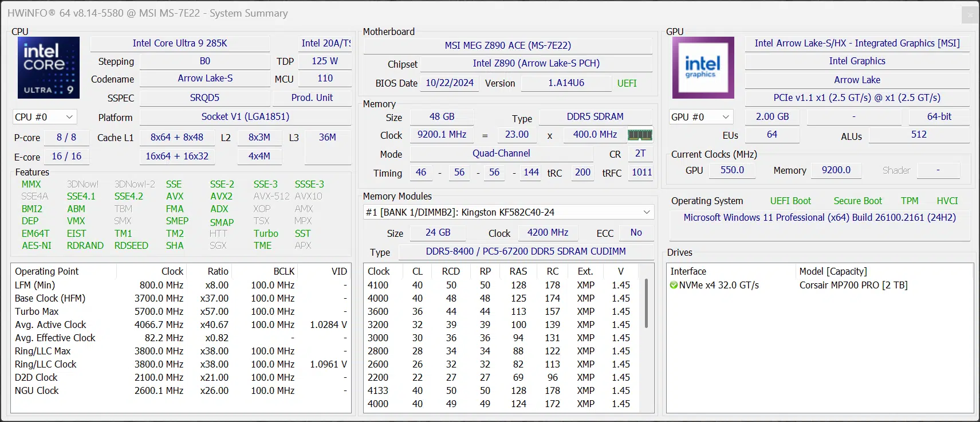
Task: Open the GPU #0 selector dropdown
Action: pos(701,117)
